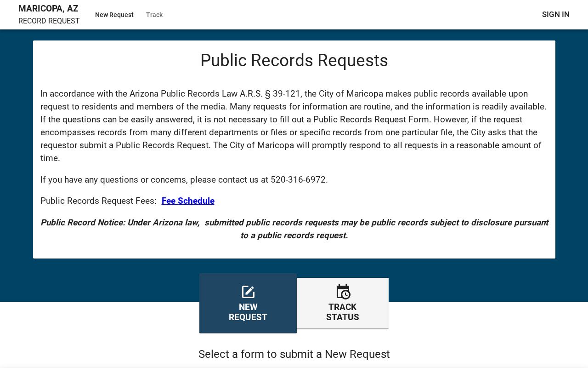
Task: Click the 'Public Records Request Fees:' label
Action: (98, 201)
